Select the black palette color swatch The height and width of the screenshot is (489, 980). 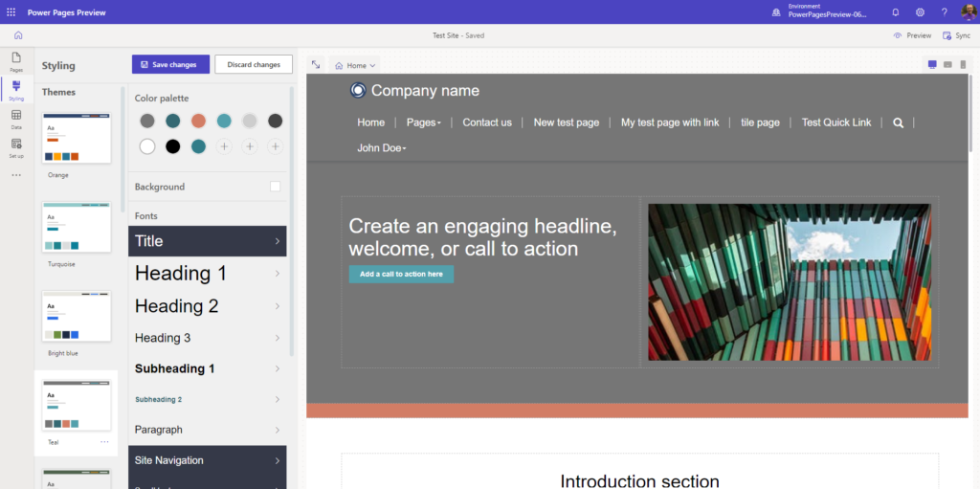(173, 146)
